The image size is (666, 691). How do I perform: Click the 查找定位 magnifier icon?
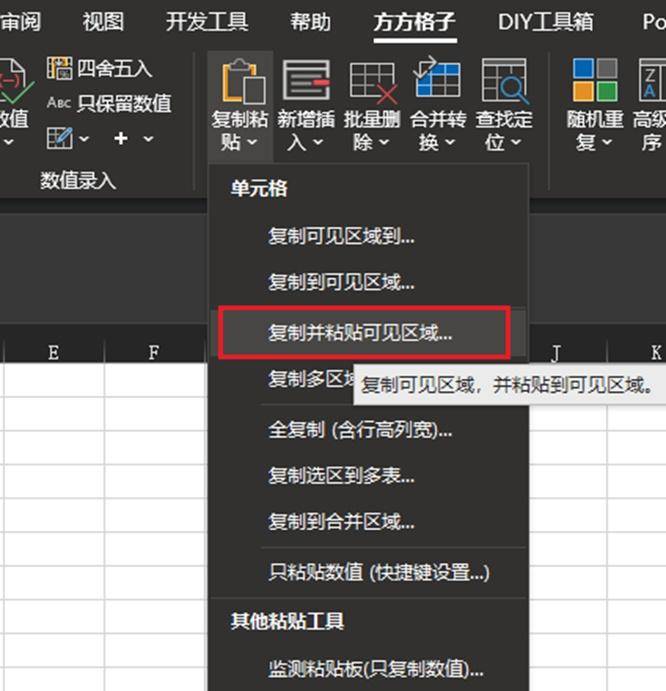[x=504, y=81]
